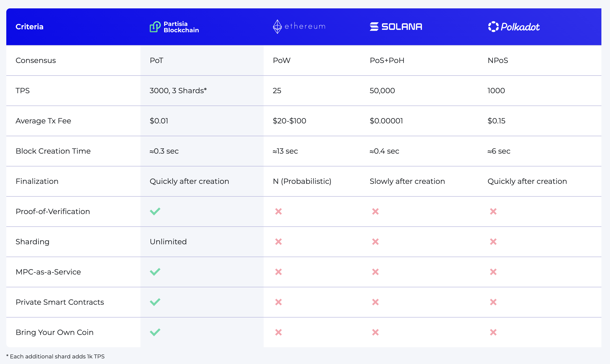Viewport: 610px width, 364px height.
Task: Click Polkadot's red cross in Proof-of-Verification row
Action: (x=493, y=211)
